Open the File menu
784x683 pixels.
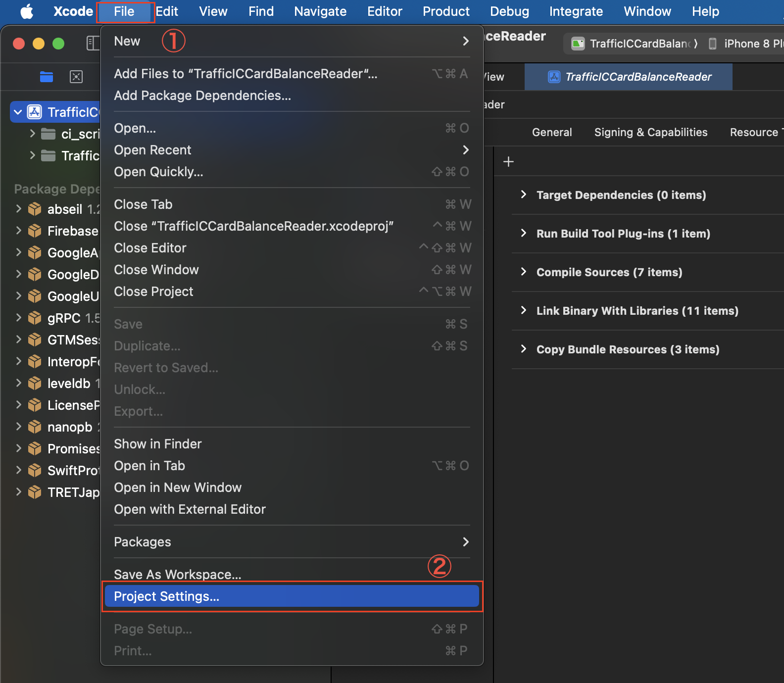point(124,11)
